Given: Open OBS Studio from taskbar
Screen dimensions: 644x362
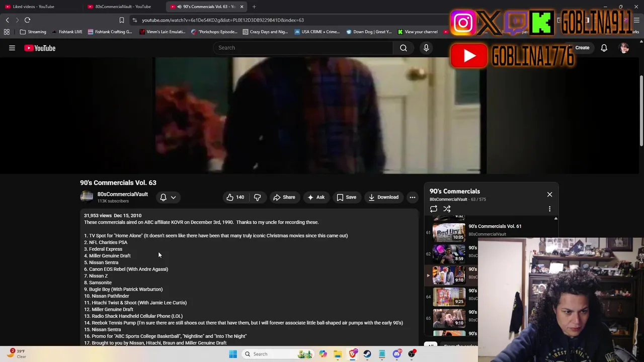Looking at the screenshot, I should click(412, 354).
